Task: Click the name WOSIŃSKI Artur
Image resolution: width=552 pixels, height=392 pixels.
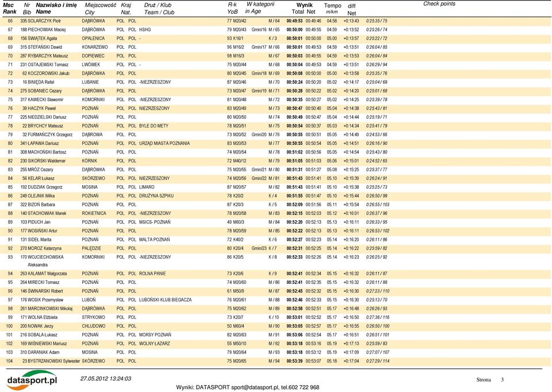Action: [x=42, y=231]
